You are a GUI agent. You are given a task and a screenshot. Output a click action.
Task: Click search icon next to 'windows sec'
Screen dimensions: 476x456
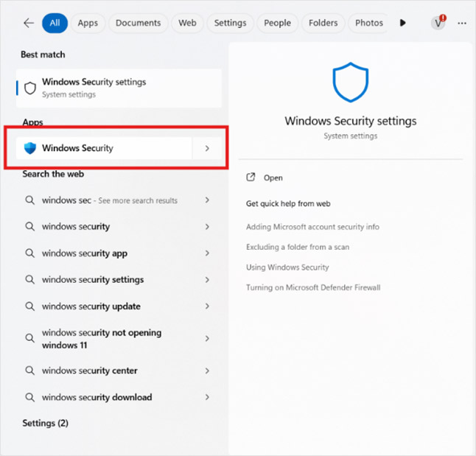29,200
